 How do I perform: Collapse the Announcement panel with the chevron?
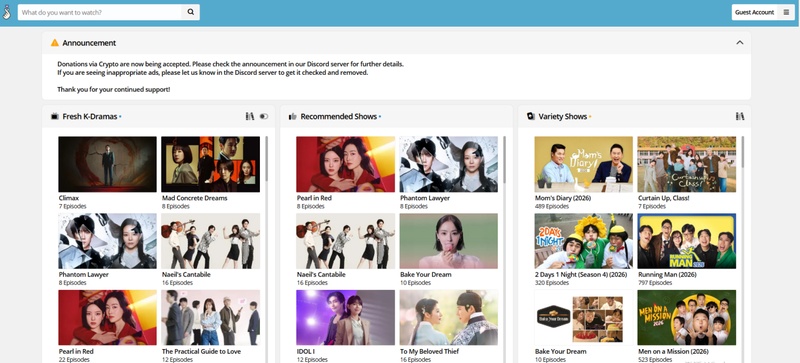(740, 43)
